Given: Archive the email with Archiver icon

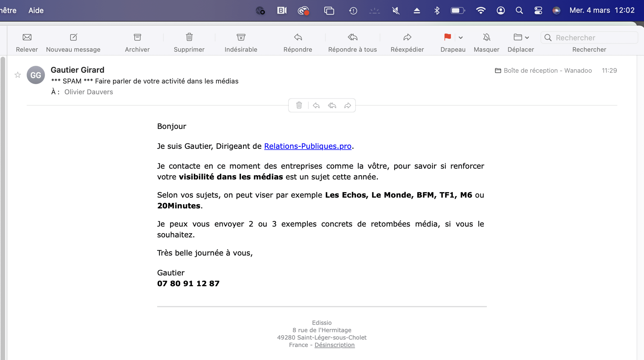Looking at the screenshot, I should [137, 38].
